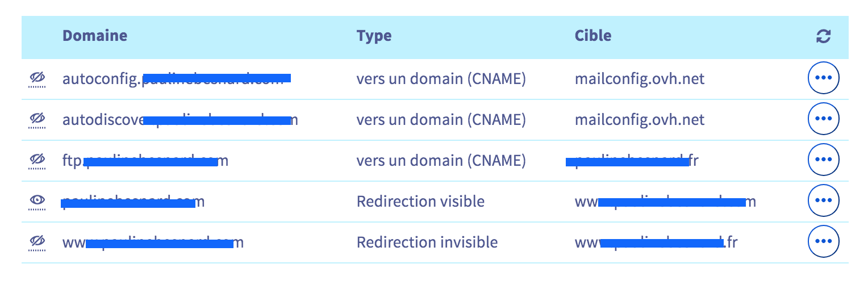868x293 pixels.
Task: Toggle hidden-eye icon on Redirection invisible row
Action: (37, 242)
